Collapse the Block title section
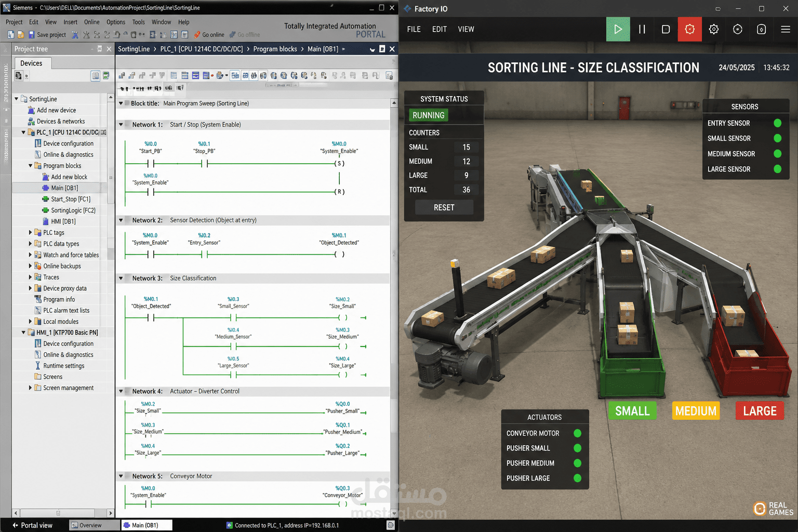This screenshot has width=798, height=532. tap(121, 103)
